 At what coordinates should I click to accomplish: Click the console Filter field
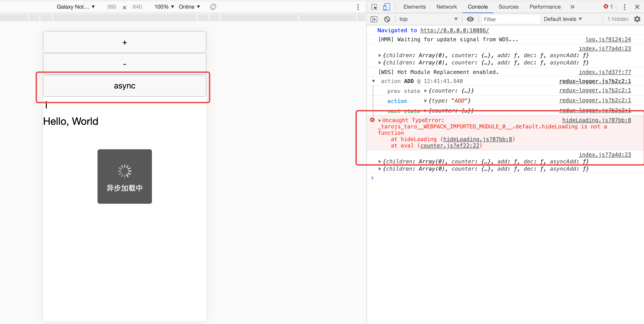tap(510, 19)
